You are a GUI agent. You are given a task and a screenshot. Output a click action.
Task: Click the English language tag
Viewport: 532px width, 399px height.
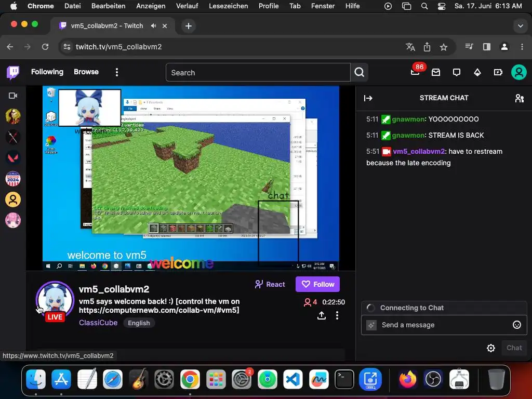point(139,323)
